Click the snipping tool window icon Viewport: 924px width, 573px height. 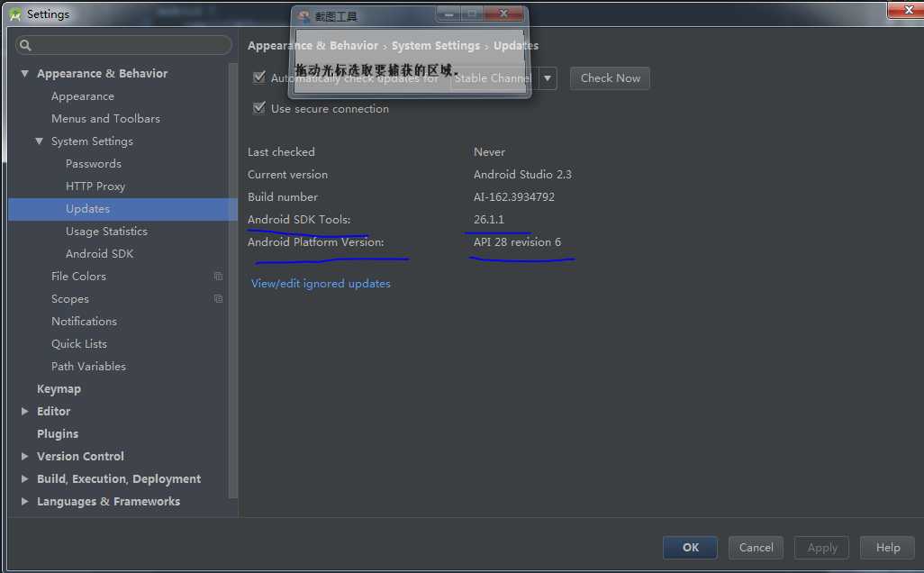click(x=304, y=16)
